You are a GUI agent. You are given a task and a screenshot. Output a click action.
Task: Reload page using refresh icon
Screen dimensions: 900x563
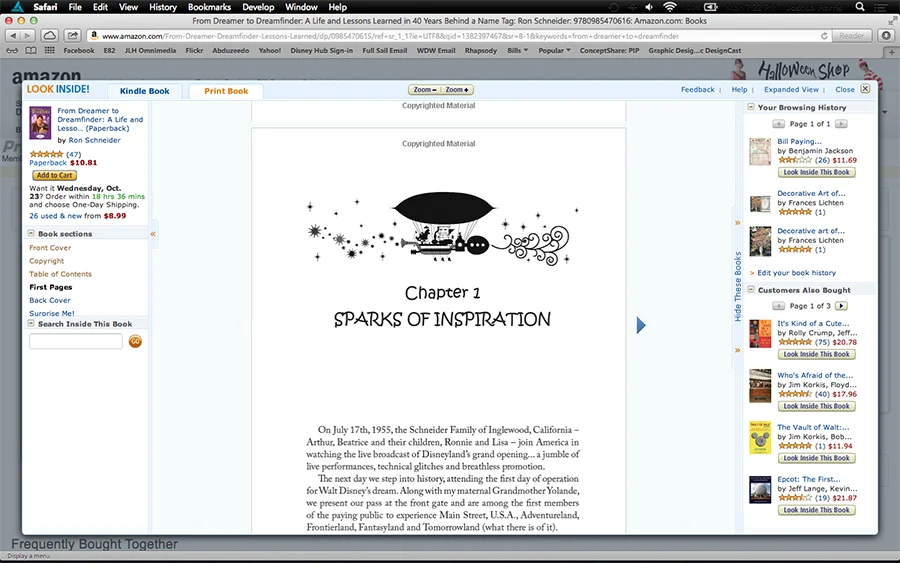coord(824,36)
